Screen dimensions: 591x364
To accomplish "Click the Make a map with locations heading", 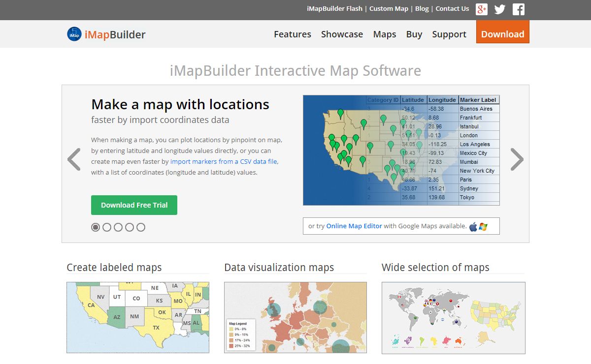I will pos(180,104).
